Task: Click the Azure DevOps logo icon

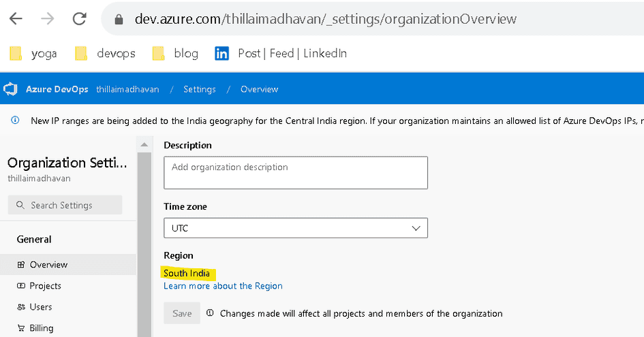Action: [x=10, y=89]
